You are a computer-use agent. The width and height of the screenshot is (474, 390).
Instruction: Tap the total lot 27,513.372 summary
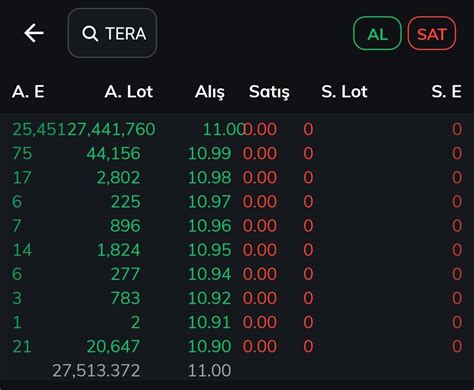tap(96, 371)
